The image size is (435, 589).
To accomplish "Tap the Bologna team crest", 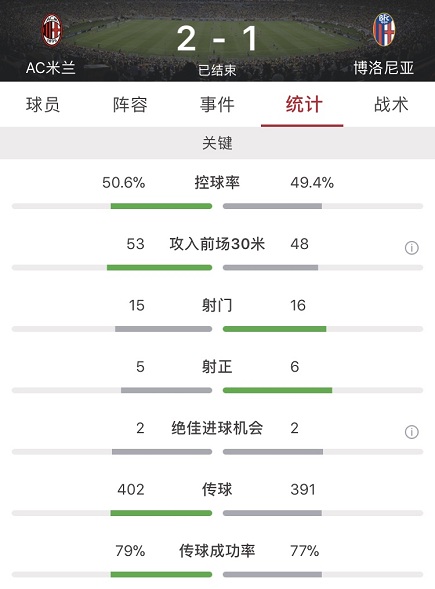I will pyautogui.click(x=384, y=30).
